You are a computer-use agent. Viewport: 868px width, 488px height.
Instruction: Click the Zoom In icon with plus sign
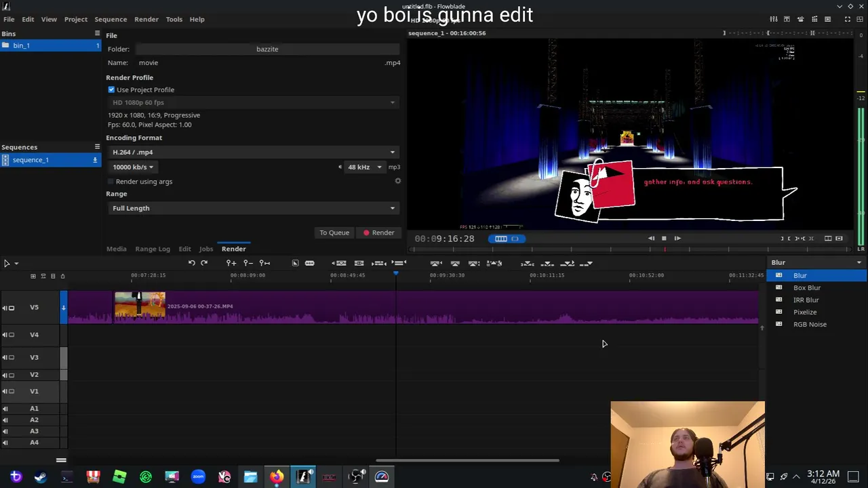pos(231,263)
